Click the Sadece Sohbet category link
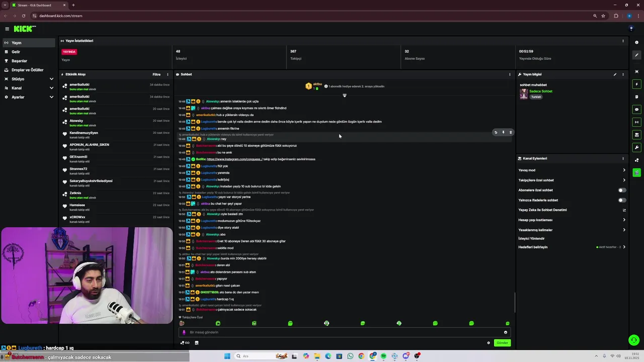Viewport: 644px width, 362px height. [x=541, y=92]
